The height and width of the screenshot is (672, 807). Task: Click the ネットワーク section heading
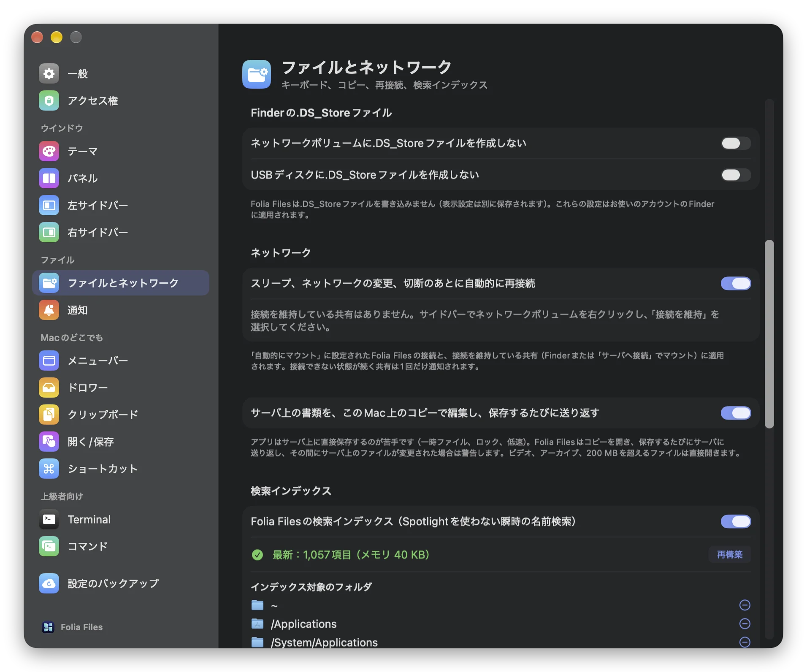[x=281, y=253]
